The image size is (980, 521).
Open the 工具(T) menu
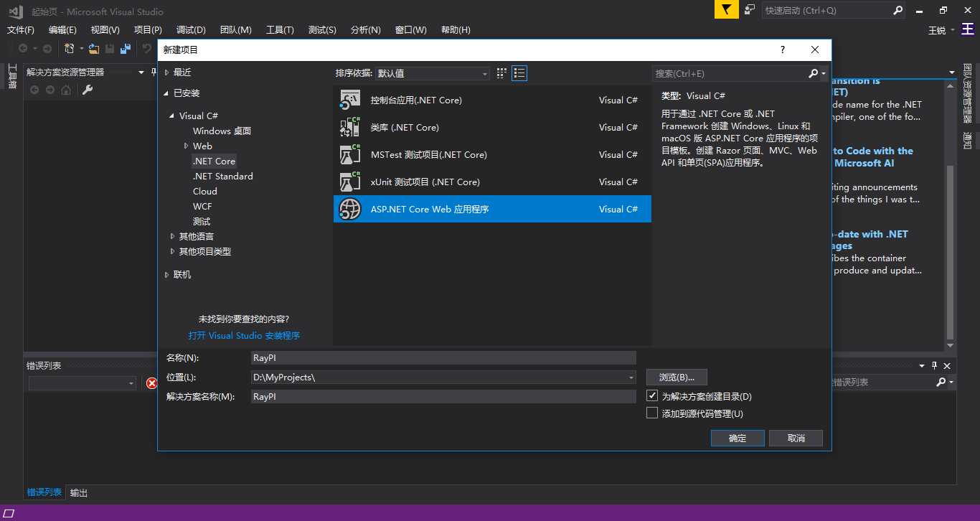280,29
